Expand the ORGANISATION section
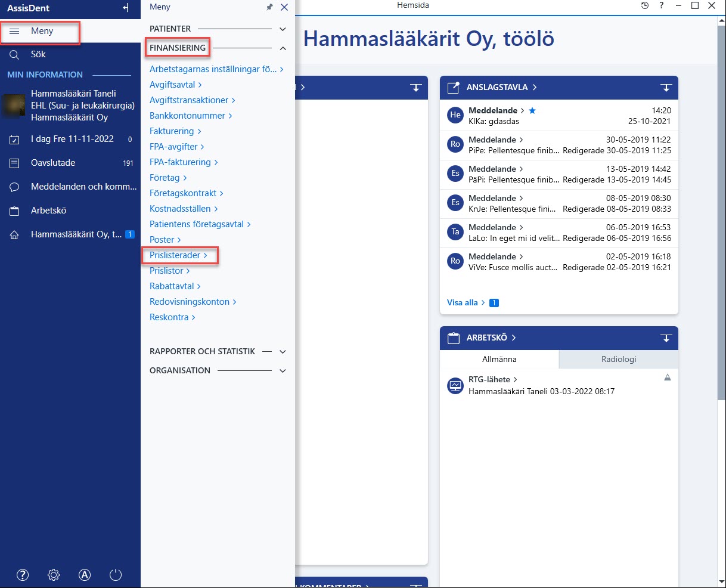Screen dimensions: 726x588 coord(283,370)
